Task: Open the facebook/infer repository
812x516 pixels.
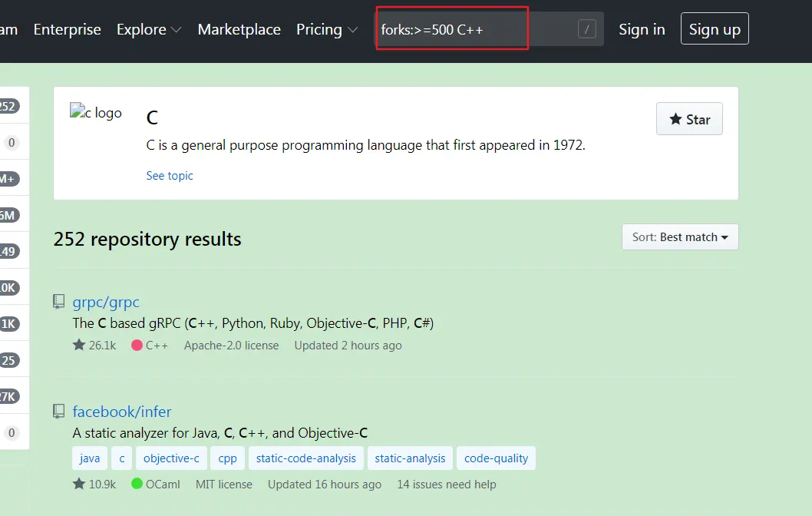Action: [122, 412]
